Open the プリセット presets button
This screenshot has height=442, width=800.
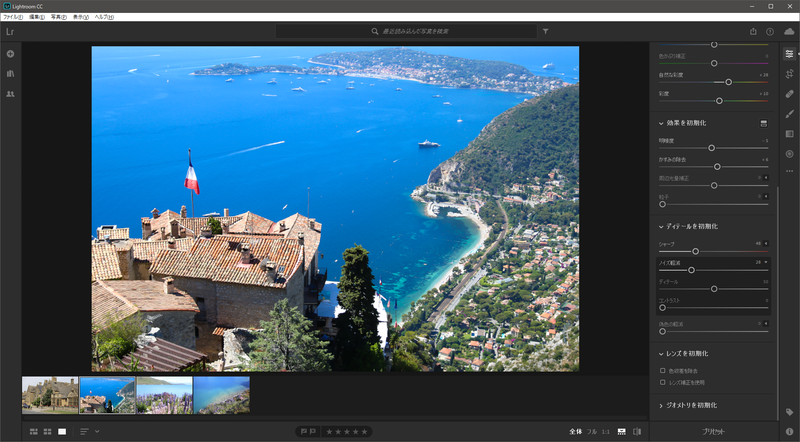713,432
